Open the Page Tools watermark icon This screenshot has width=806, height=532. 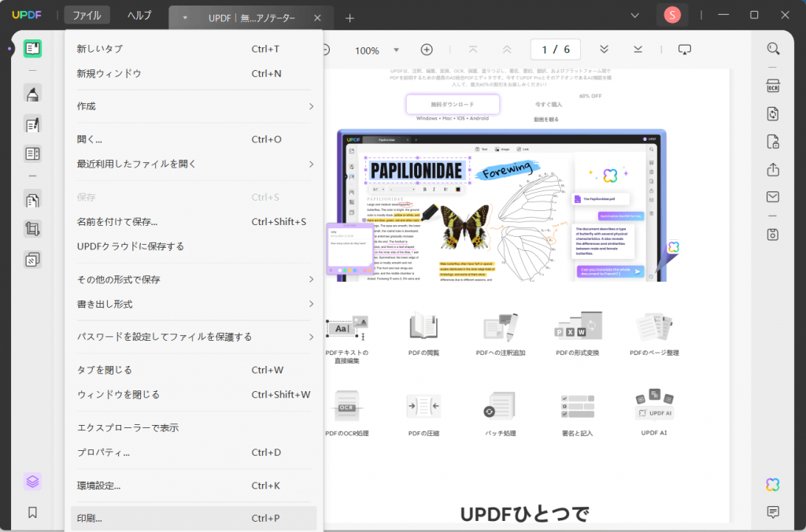pos(32,260)
